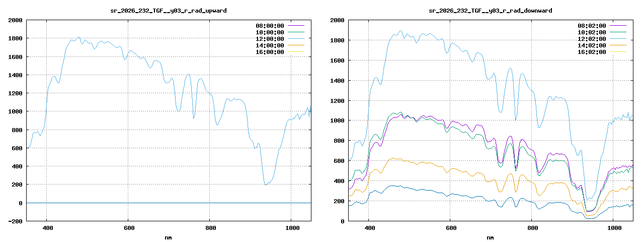Click the 600 x-axis tick of the downward plot
This screenshot has width=644, height=242.
[450, 228]
